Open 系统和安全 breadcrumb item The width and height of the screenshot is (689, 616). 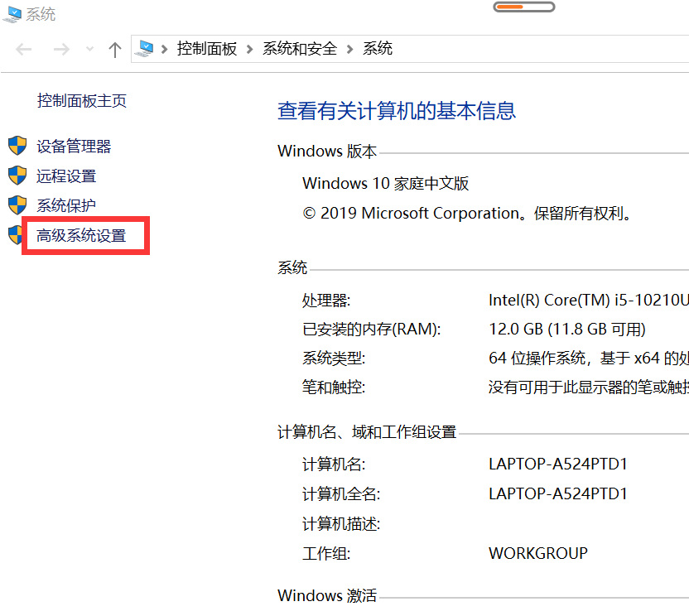[x=300, y=48]
